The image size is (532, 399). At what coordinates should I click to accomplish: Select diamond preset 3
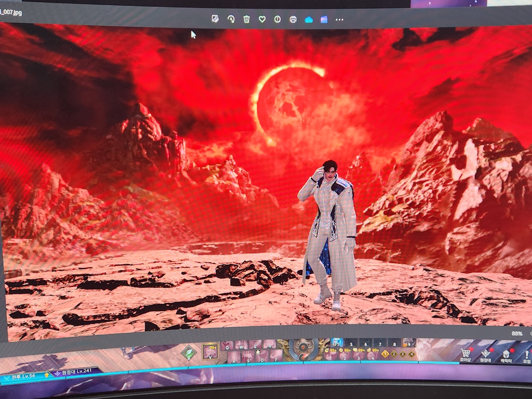(402, 354)
